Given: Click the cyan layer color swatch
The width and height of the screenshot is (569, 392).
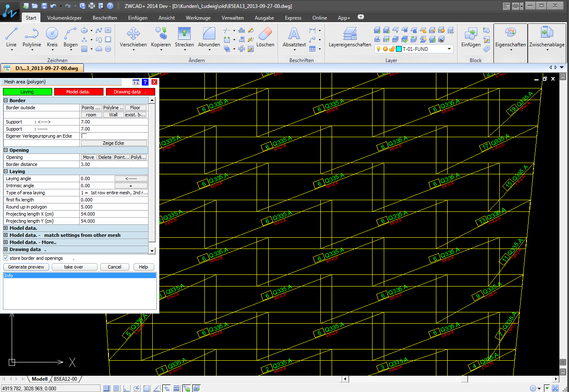Looking at the screenshot, I should tap(399, 49).
